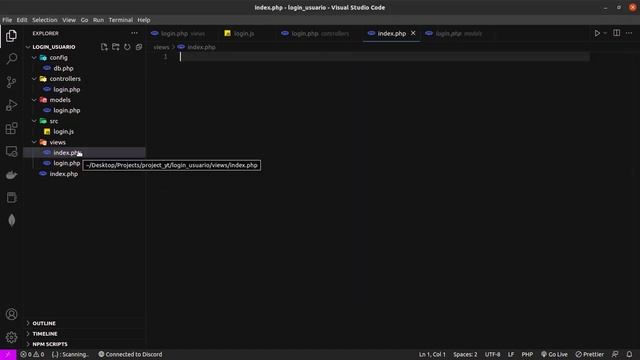Open the Source Control view
This screenshot has height=360, width=640.
click(11, 82)
